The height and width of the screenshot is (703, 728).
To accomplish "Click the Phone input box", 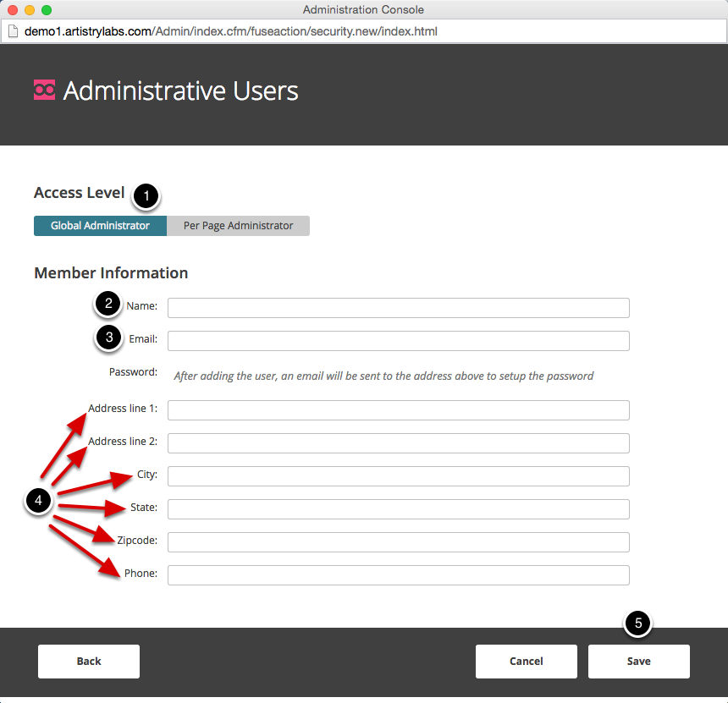I will (x=399, y=575).
